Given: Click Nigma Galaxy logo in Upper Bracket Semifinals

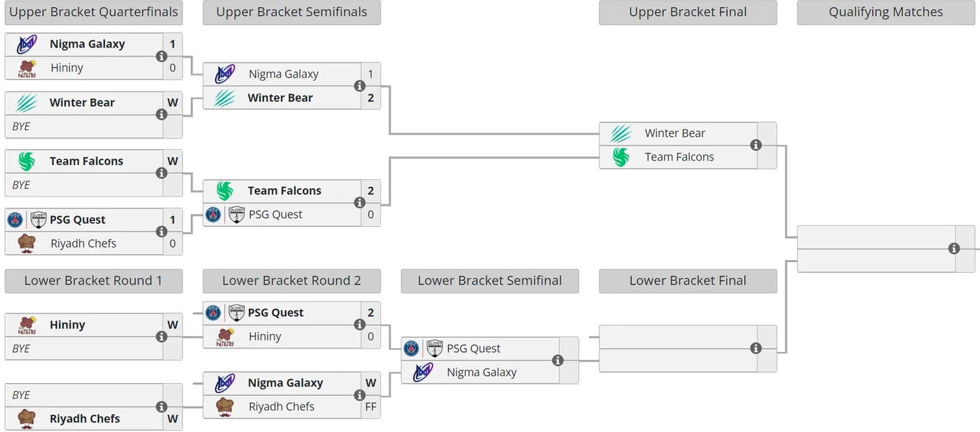Looking at the screenshot, I should [x=225, y=74].
